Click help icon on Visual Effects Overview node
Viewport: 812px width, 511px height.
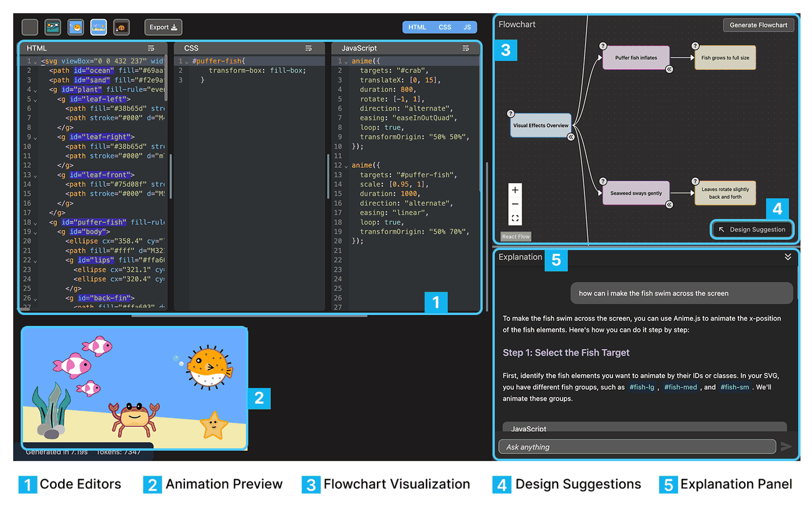pyautogui.click(x=510, y=114)
